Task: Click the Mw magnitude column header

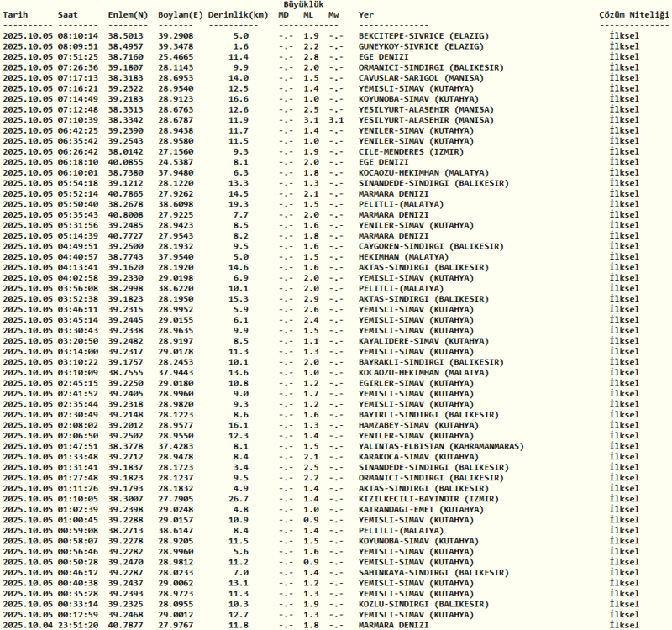Action: pos(334,15)
